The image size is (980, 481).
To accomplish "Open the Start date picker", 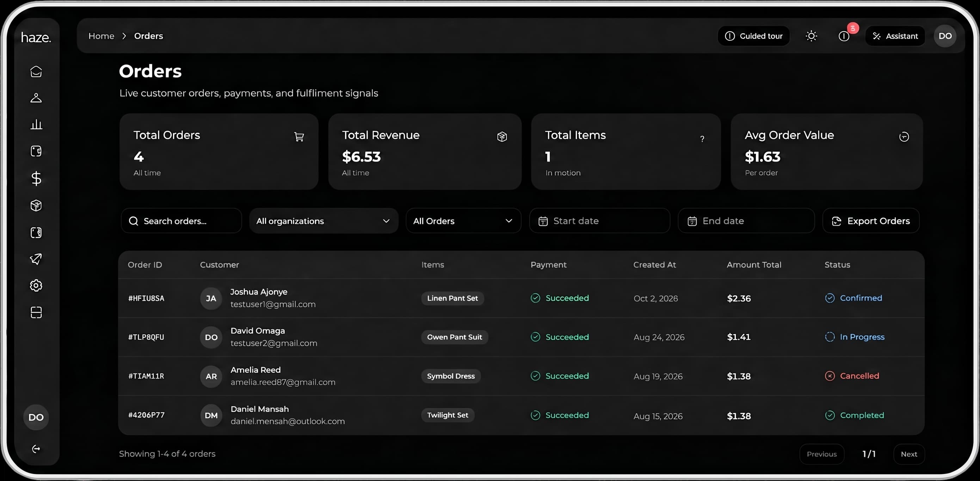I will click(x=599, y=221).
